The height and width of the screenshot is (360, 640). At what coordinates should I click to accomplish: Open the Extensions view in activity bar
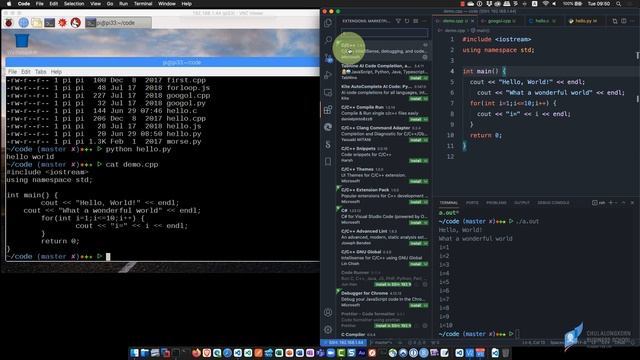tap(328, 110)
